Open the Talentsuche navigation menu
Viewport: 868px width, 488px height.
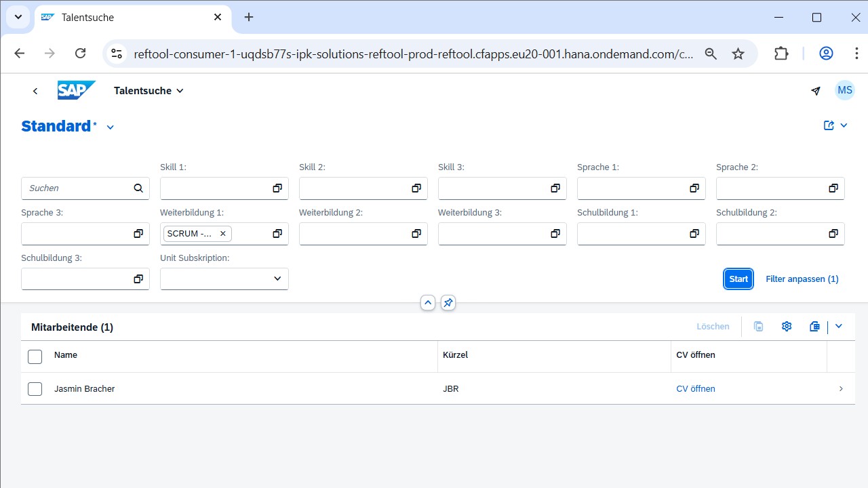[x=149, y=91]
